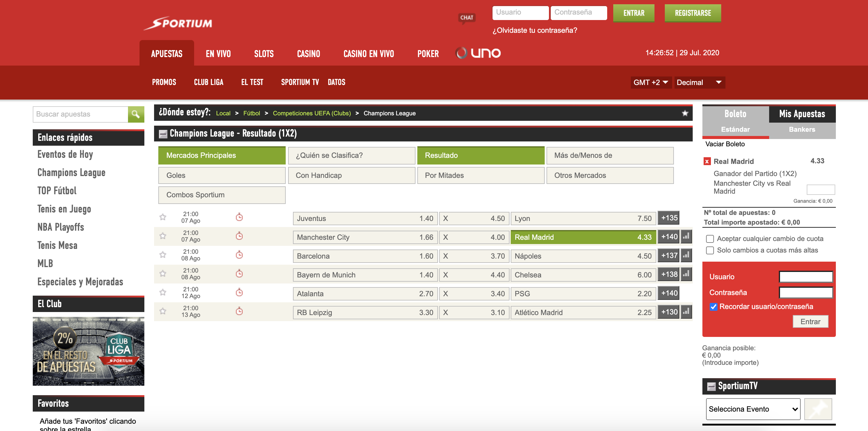This screenshot has width=868, height=431.
Task: Click the green ENTRAR button
Action: point(634,13)
